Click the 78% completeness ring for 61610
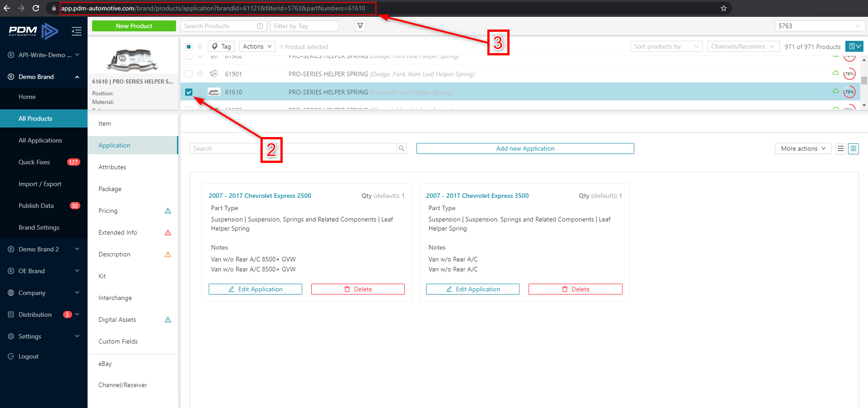This screenshot has height=408, width=868. coord(849,92)
